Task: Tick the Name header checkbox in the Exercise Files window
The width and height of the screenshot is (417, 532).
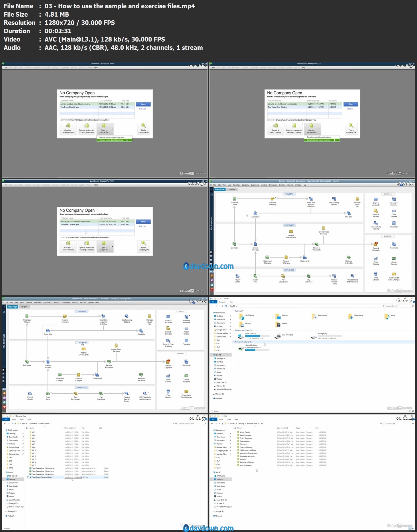Action: [x=27, y=428]
